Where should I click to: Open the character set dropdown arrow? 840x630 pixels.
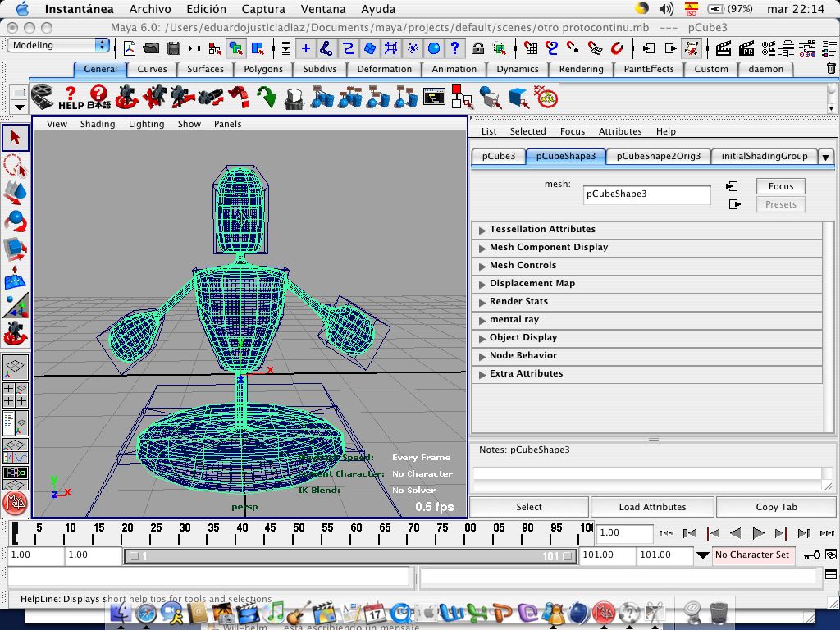[x=702, y=555]
